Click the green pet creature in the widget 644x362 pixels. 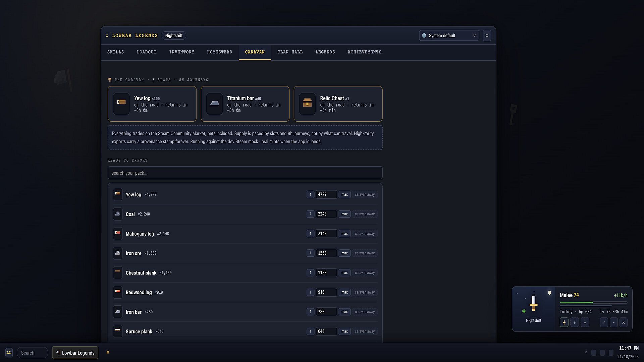tap(524, 311)
